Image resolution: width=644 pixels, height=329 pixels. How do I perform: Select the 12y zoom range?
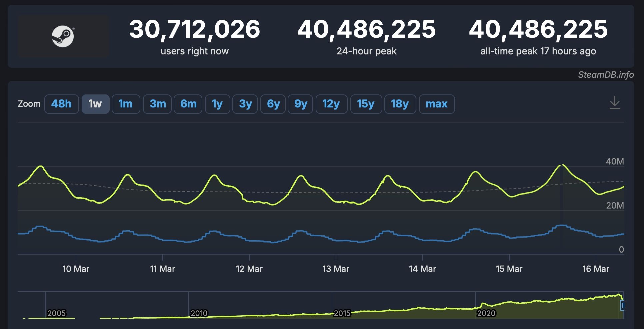[x=331, y=104]
